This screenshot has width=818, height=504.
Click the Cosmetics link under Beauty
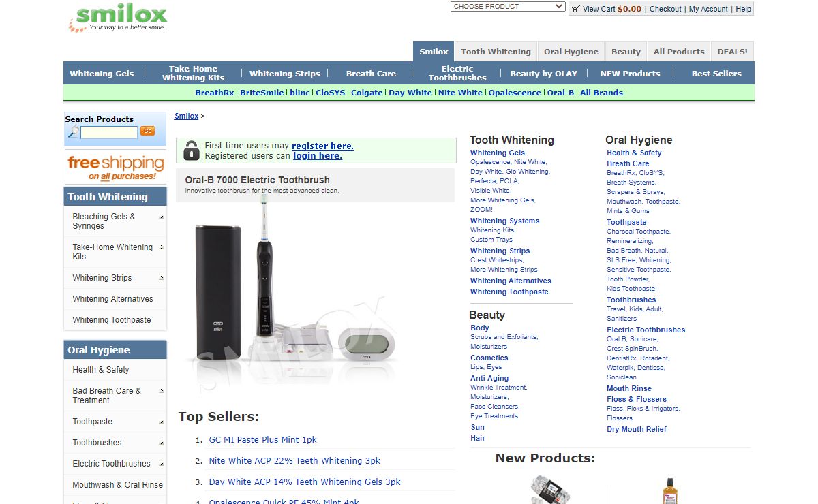point(489,358)
